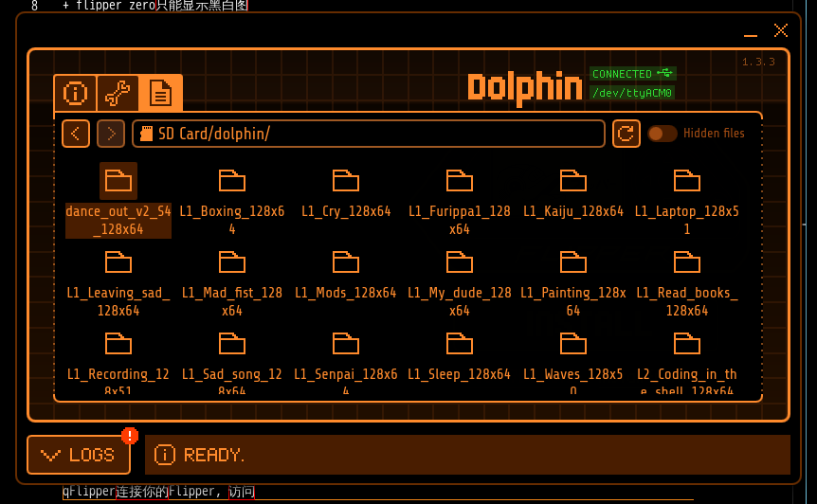Toggle the Hidden files switch
Viewport: 817px width, 504px height.
coord(662,134)
